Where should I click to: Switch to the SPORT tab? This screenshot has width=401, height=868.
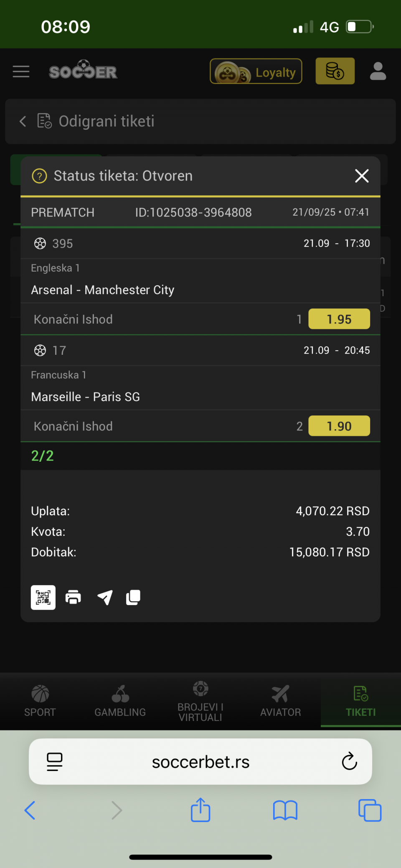[x=40, y=701]
